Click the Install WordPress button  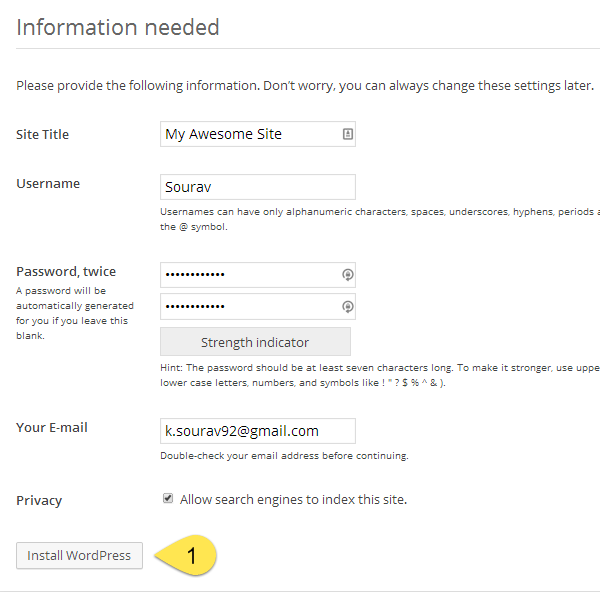[79, 555]
